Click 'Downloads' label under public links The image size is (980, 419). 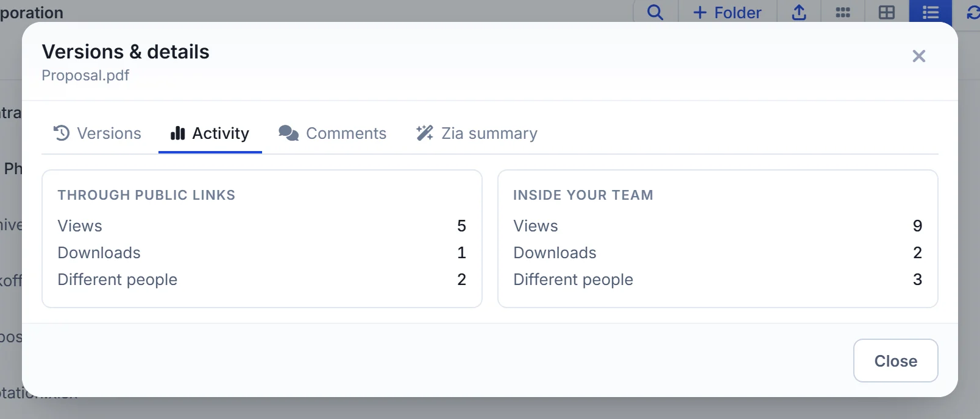point(99,253)
